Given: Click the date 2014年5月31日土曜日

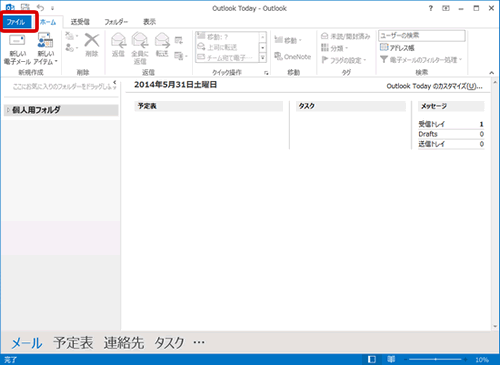Looking at the screenshot, I should coord(175,85).
